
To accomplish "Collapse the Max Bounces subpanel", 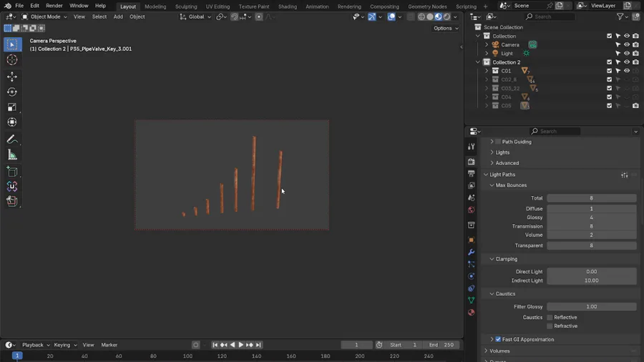I will tap(492, 185).
